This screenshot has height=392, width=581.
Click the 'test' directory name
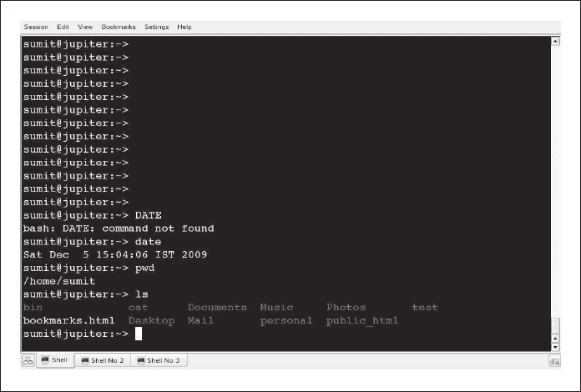[x=425, y=307]
